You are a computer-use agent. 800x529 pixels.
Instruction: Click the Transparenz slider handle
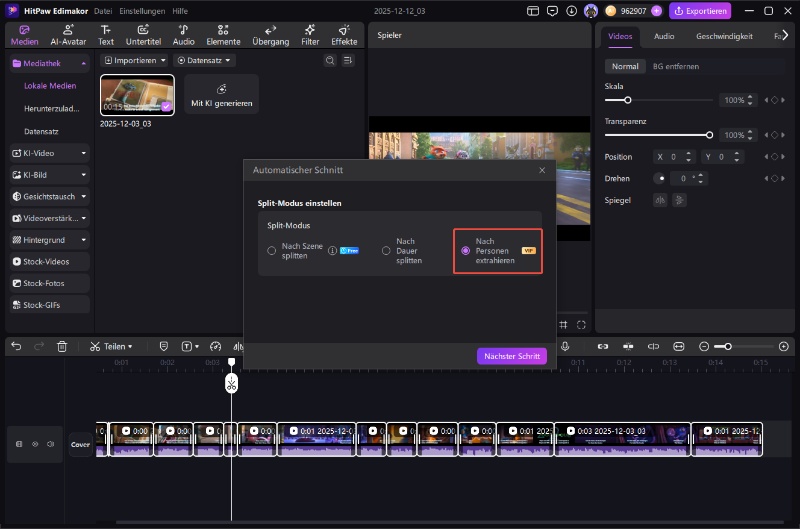pos(709,135)
